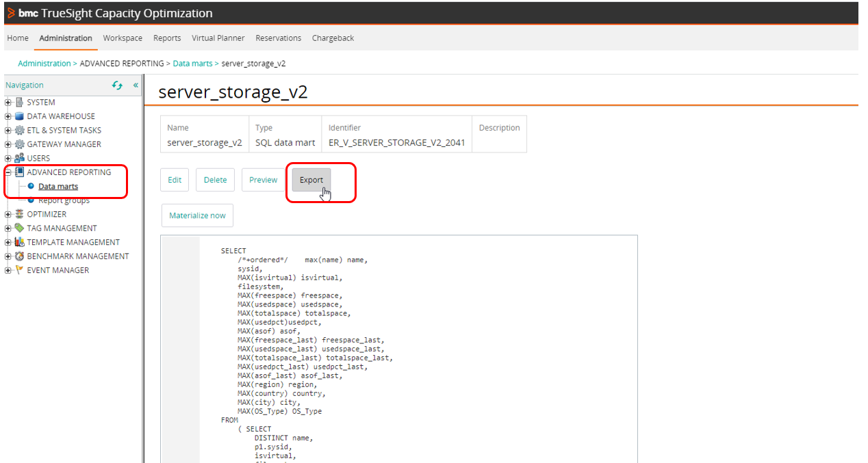Click the SYSTEM server icon
This screenshot has height=463, width=868.
point(20,103)
